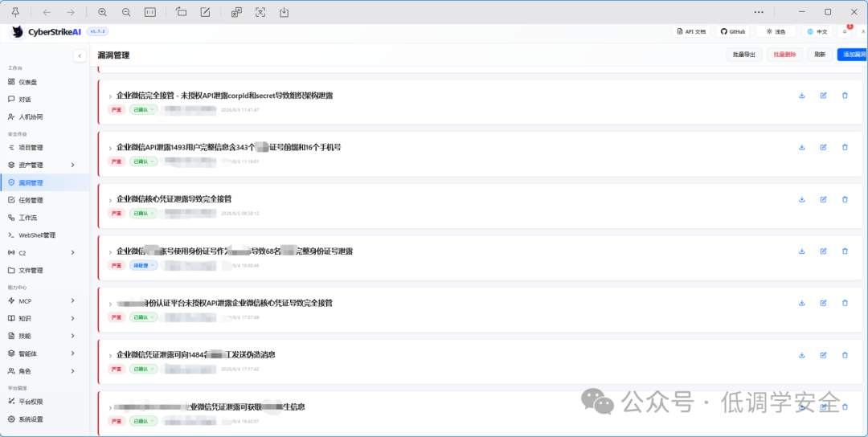Expand the 企业微信核心凭证泄露导致完全接管 row chevron
Screen dimensions: 868x437
[x=110, y=200]
